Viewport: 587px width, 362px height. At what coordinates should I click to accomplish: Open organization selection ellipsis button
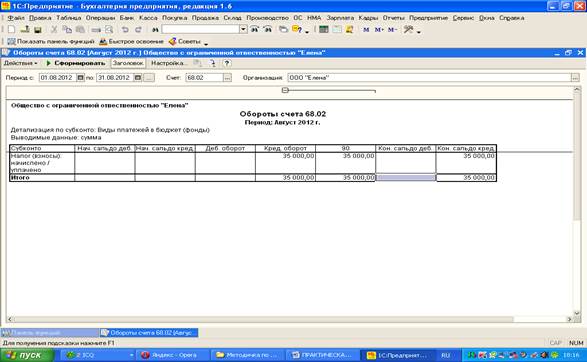point(575,77)
